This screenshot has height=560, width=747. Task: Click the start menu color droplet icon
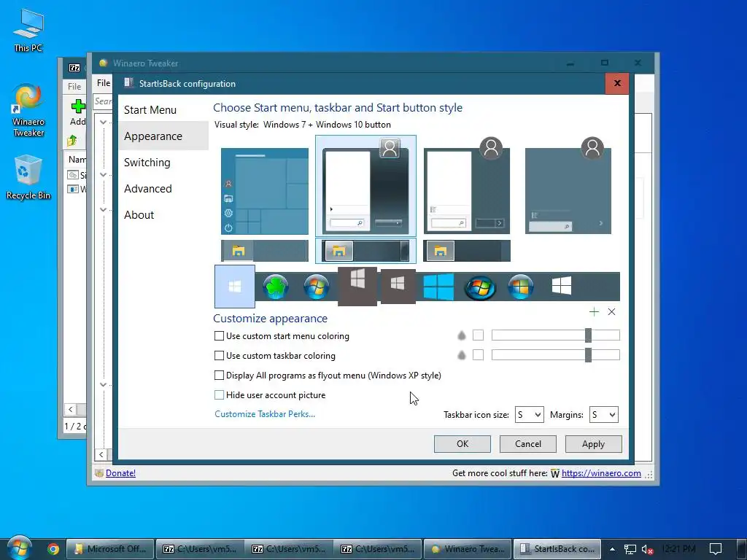click(461, 335)
